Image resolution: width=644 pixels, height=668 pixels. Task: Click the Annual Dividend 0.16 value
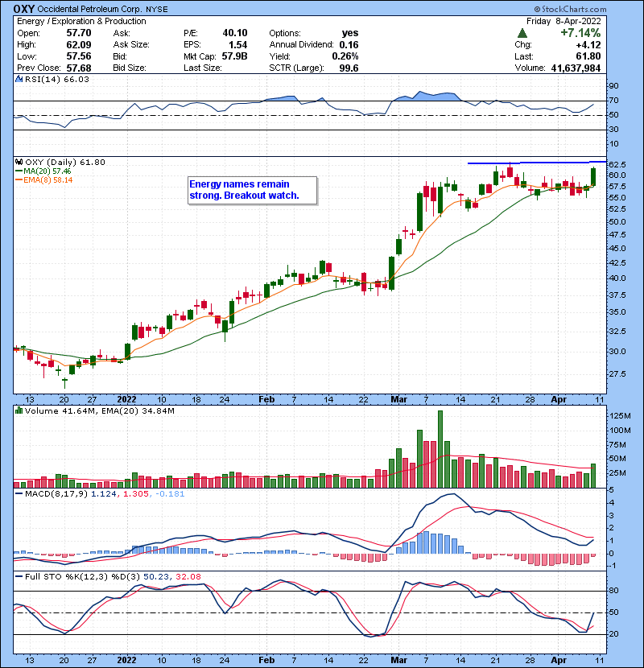pos(349,45)
